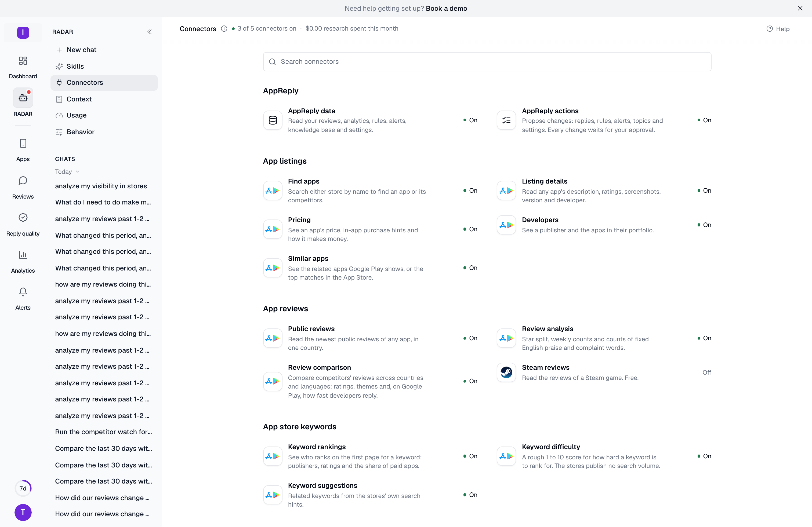Dismiss the setup help banner

tap(800, 9)
